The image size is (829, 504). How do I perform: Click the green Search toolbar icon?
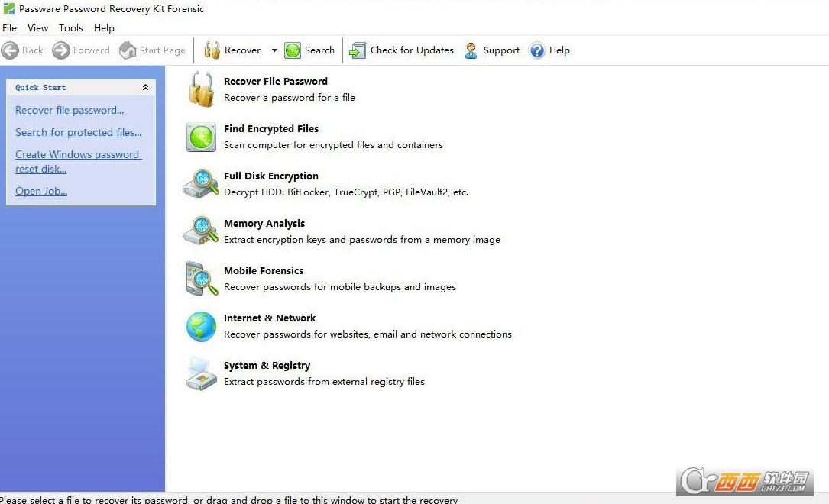[x=293, y=50]
